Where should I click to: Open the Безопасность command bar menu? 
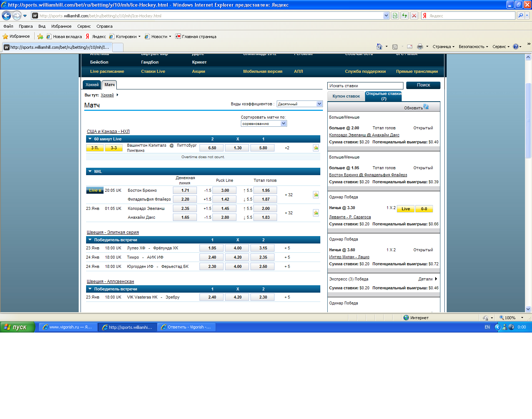pyautogui.click(x=473, y=47)
